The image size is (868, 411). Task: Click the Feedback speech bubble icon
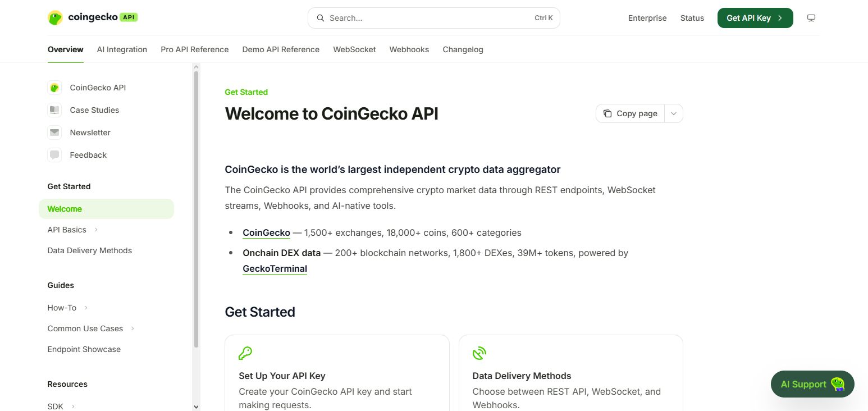click(54, 155)
